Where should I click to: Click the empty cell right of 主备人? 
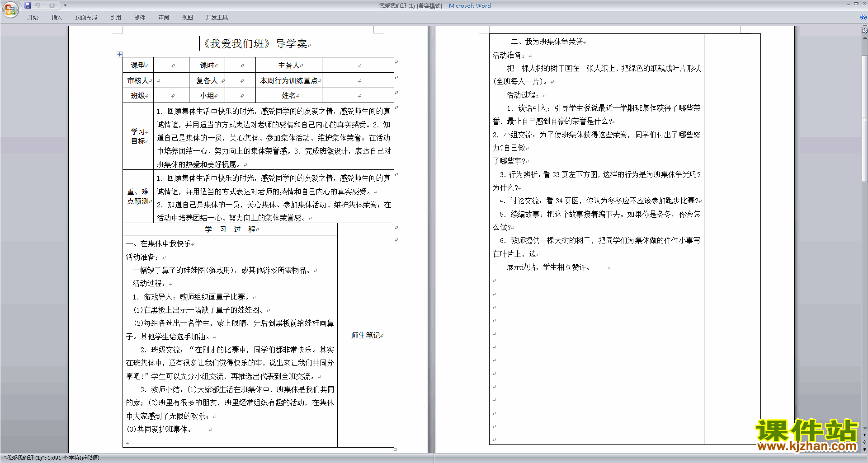358,65
